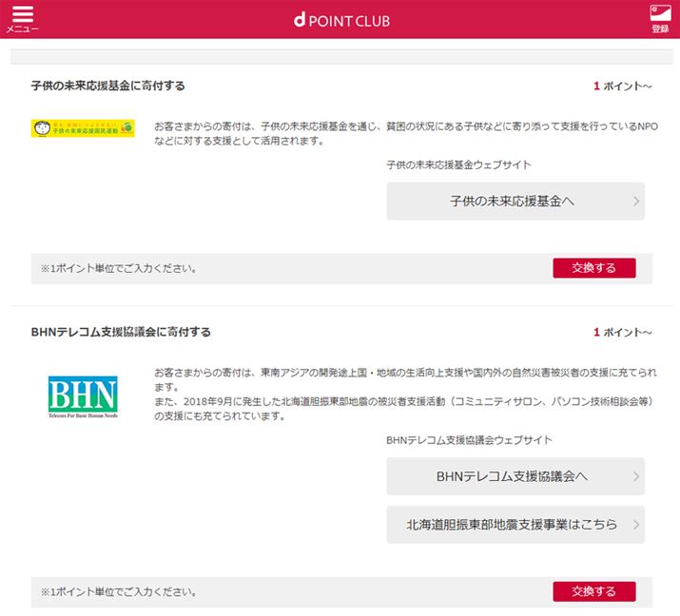This screenshot has width=680, height=616.
Task: Select the BHNテレコム支援協議会に寄付する heading
Action: [121, 332]
